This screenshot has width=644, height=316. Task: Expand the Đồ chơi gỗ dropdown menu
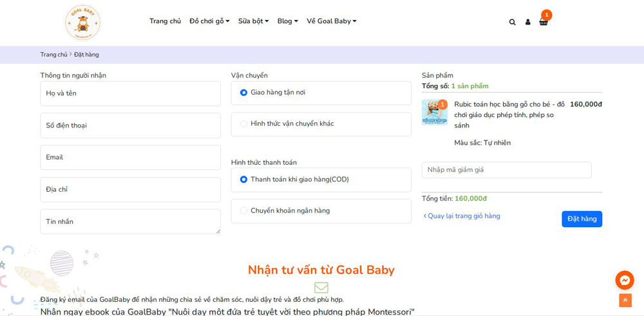(209, 21)
